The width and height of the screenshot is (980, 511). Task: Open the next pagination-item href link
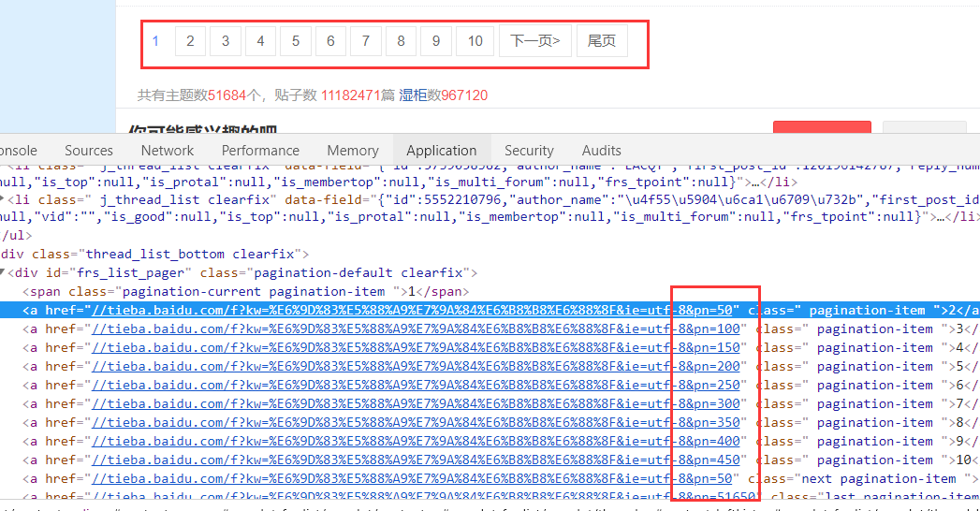(412, 479)
